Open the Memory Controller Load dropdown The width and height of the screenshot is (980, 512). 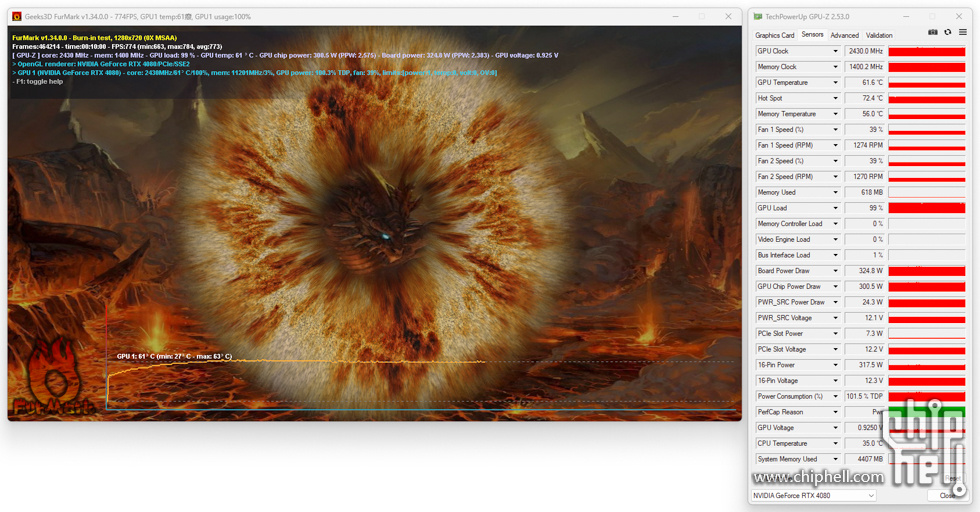835,224
